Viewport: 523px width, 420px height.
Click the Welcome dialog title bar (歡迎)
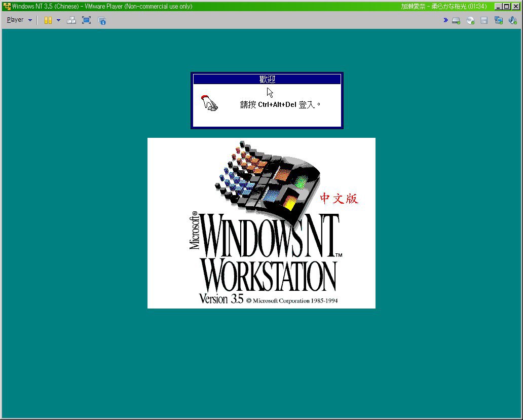click(267, 80)
